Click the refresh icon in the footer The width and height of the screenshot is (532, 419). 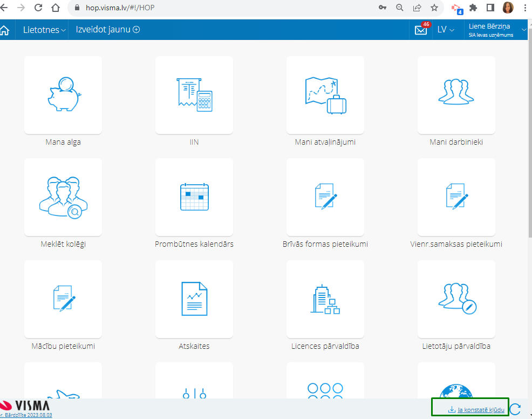(515, 409)
